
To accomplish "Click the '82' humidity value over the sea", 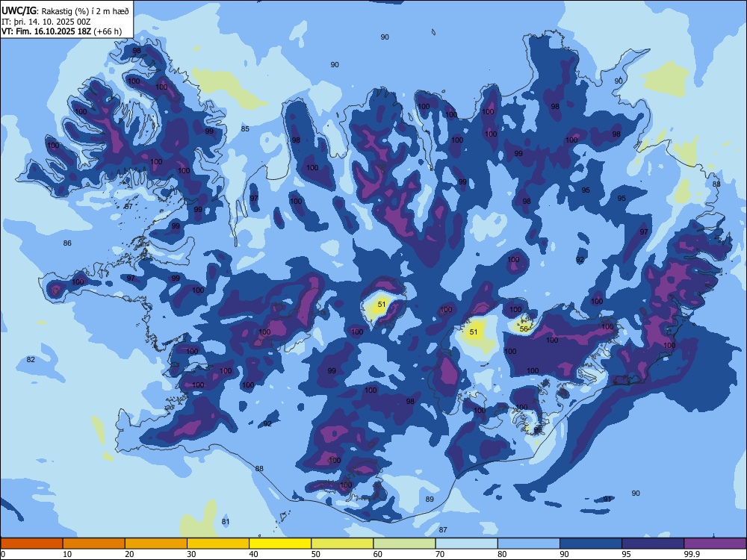I will (31, 360).
